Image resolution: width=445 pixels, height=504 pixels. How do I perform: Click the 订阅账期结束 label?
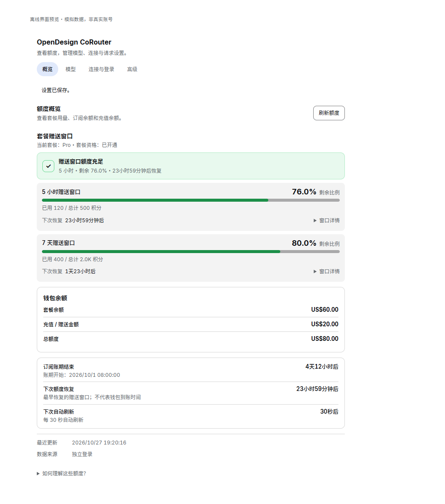click(59, 367)
